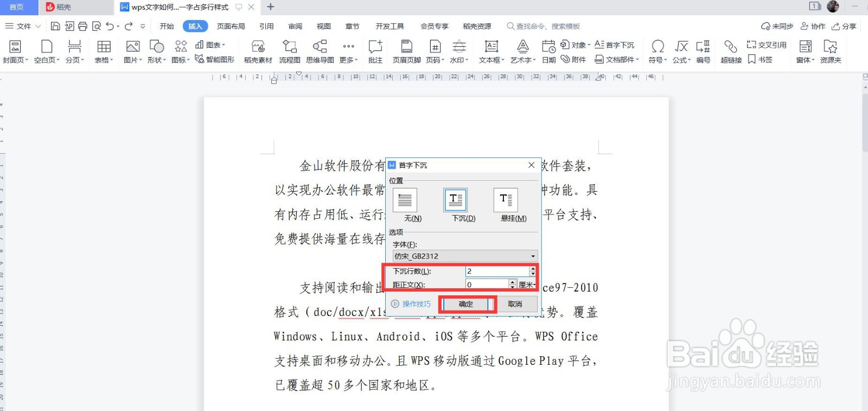Switch to the 开始 ribbon tab

click(x=167, y=26)
